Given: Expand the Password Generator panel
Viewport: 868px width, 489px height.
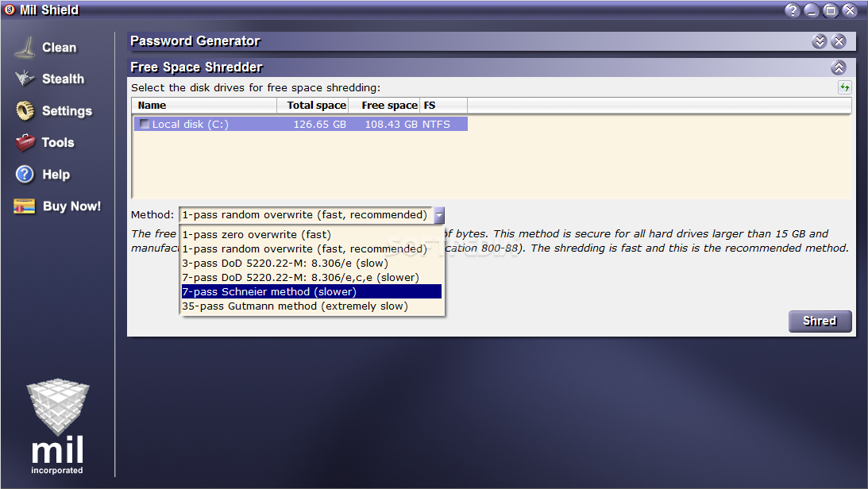Looking at the screenshot, I should pyautogui.click(x=820, y=41).
